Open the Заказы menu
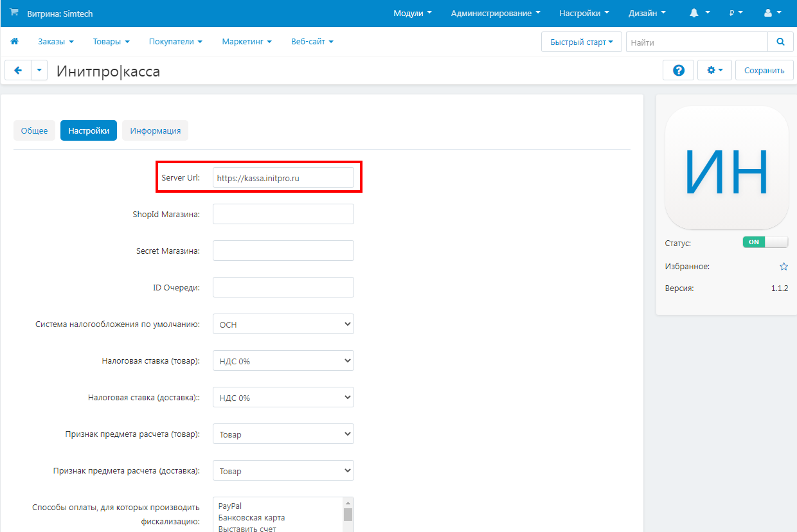The width and height of the screenshot is (797, 532). click(56, 42)
